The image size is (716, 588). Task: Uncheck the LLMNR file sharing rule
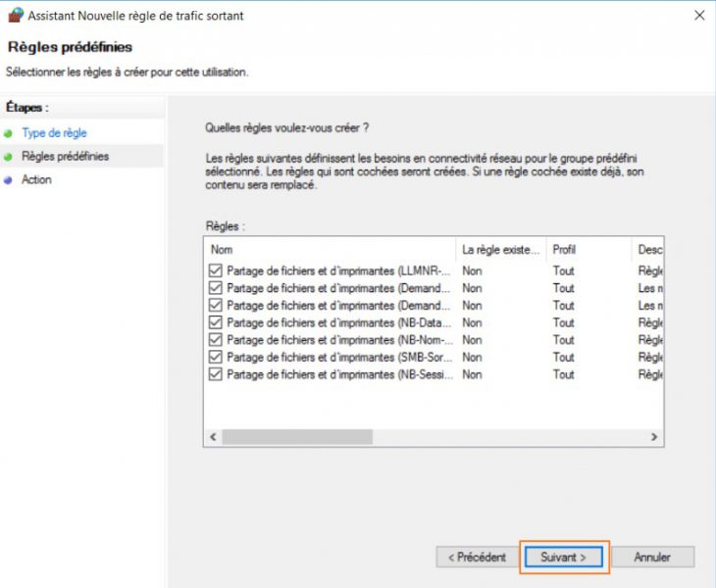215,270
